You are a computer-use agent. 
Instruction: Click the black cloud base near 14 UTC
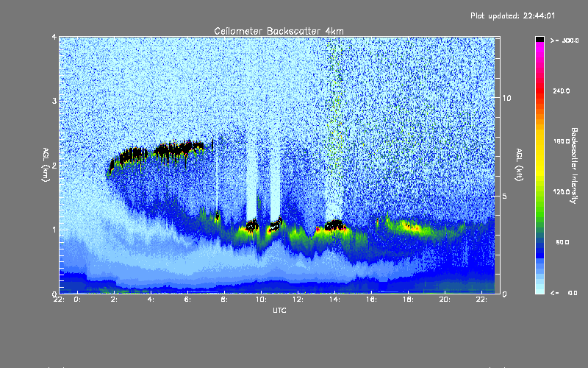pyautogui.click(x=334, y=225)
